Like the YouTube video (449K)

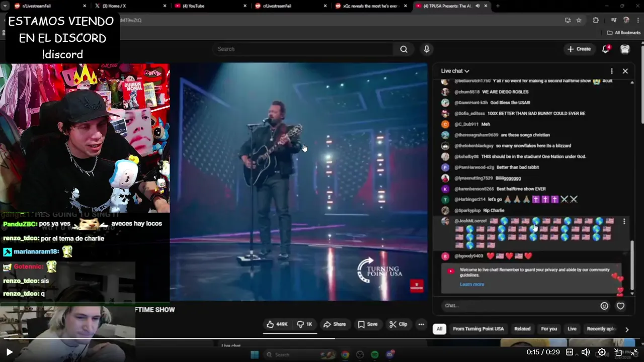[x=277, y=324]
